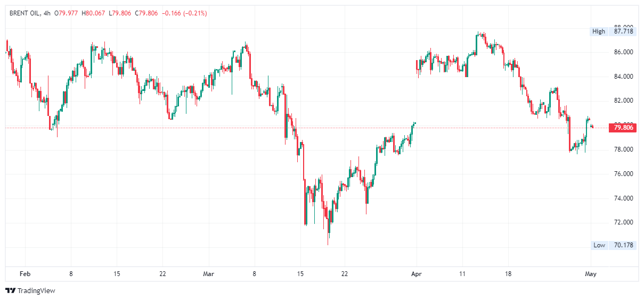This screenshot has width=644, height=300.
Task: Click the 74.000 price scale label
Action: click(623, 198)
